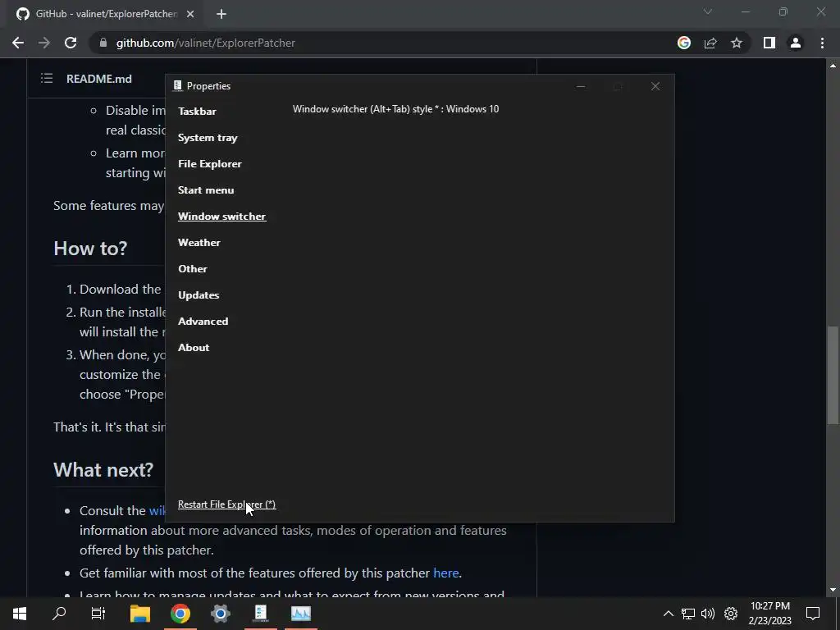Click the 'What next?' heading

(103, 470)
